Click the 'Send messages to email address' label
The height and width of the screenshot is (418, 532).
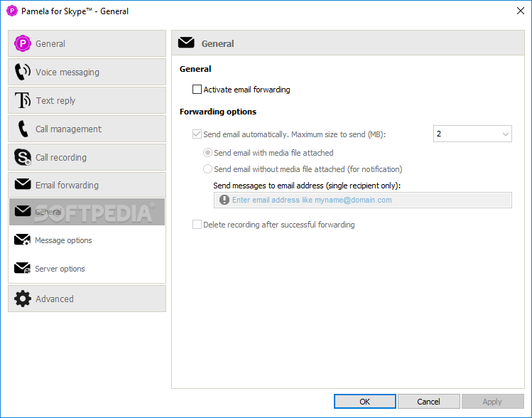(307, 186)
